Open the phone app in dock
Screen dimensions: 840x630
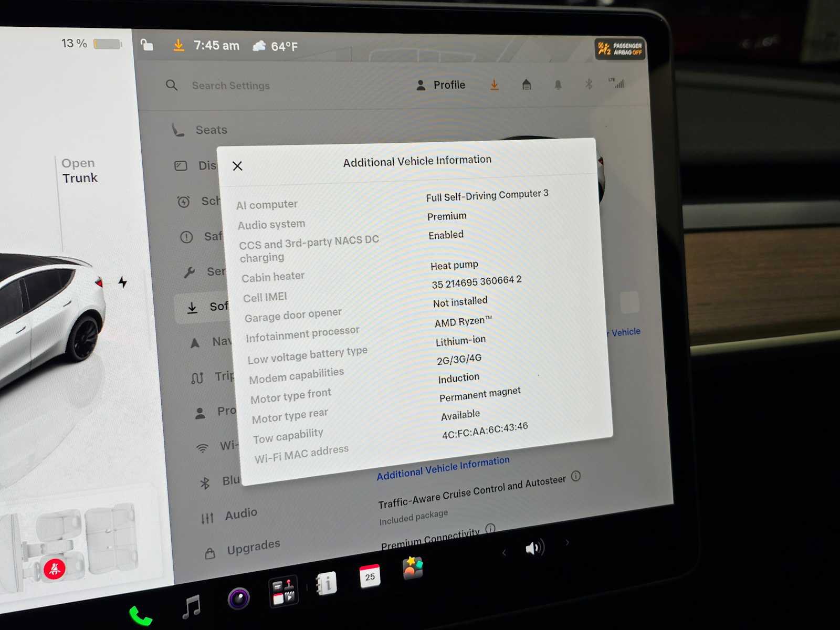point(140,616)
